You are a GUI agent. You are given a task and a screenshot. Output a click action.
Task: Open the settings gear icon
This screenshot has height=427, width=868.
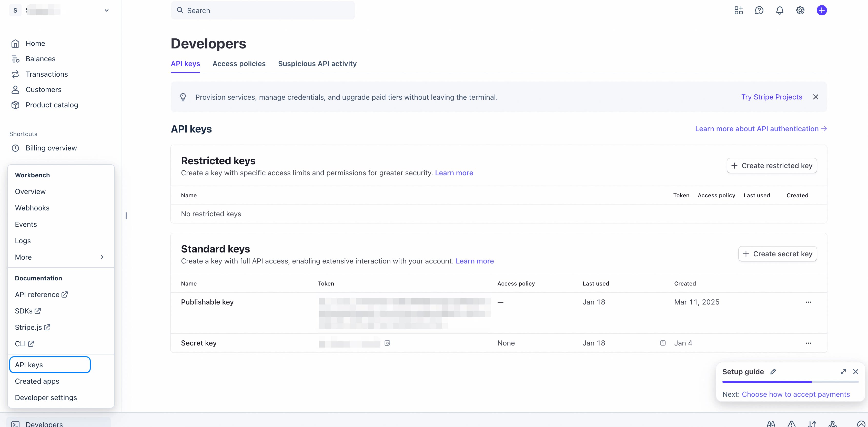click(800, 11)
